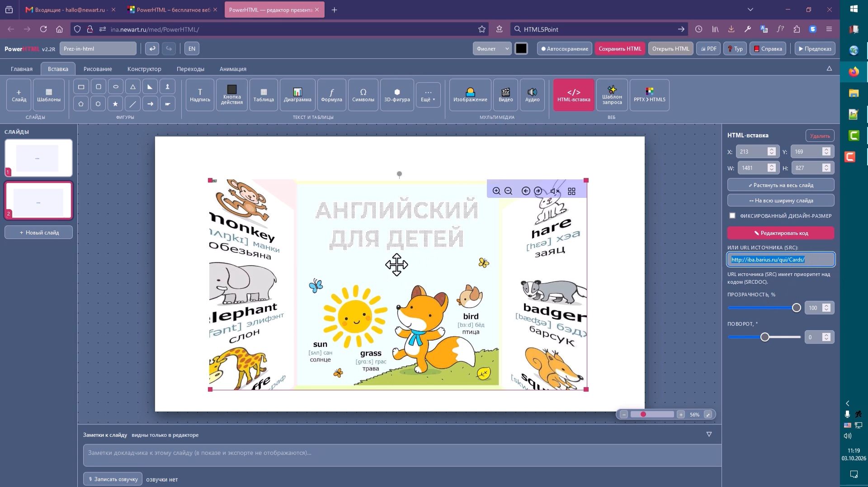Viewport: 868px width, 487px height.
Task: Click the undo arrow button
Action: pos(152,48)
